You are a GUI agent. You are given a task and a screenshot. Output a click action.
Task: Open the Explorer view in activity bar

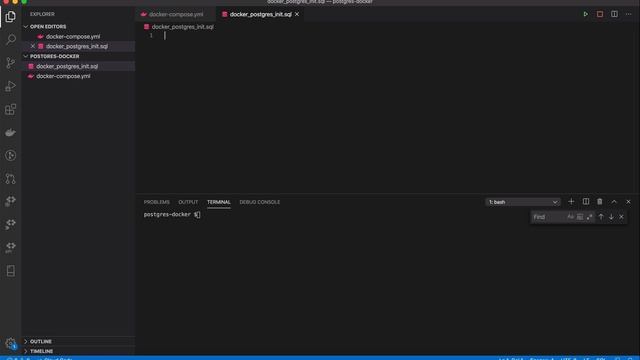point(11,17)
